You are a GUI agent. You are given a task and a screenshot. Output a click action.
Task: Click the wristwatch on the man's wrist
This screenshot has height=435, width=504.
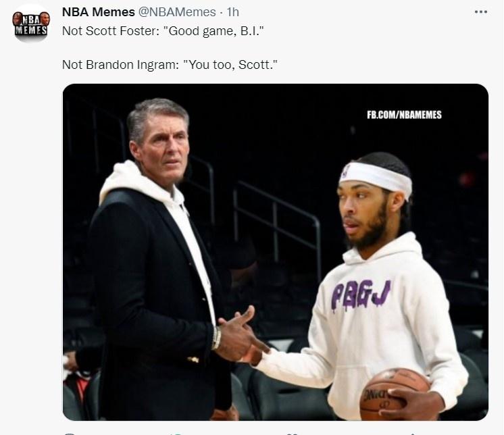pyautogui.click(x=217, y=338)
